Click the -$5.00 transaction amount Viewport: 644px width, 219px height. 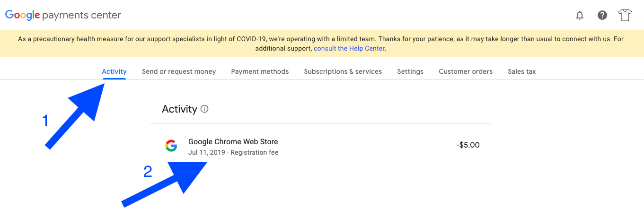click(468, 145)
